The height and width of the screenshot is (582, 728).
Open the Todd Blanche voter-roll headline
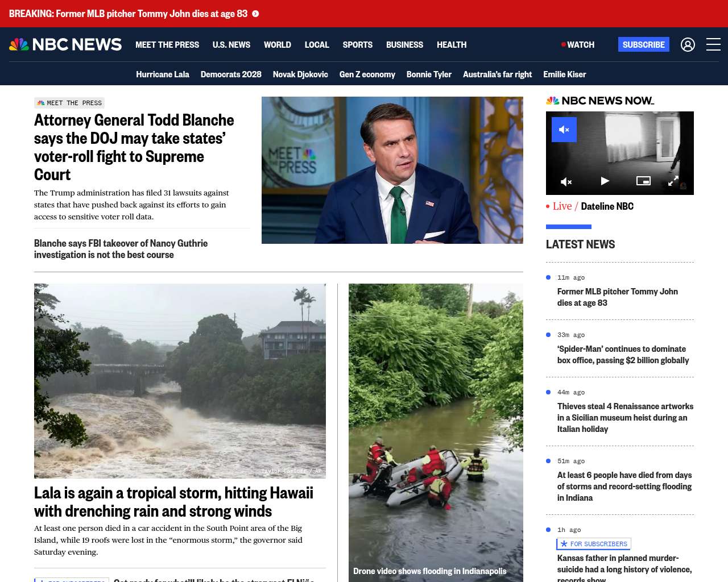(x=134, y=147)
